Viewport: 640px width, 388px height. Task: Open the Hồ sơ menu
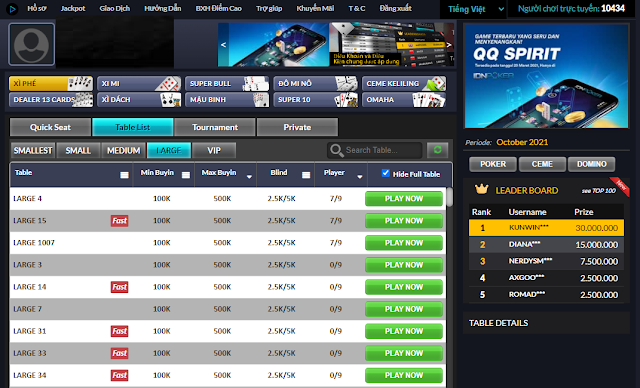(x=37, y=8)
